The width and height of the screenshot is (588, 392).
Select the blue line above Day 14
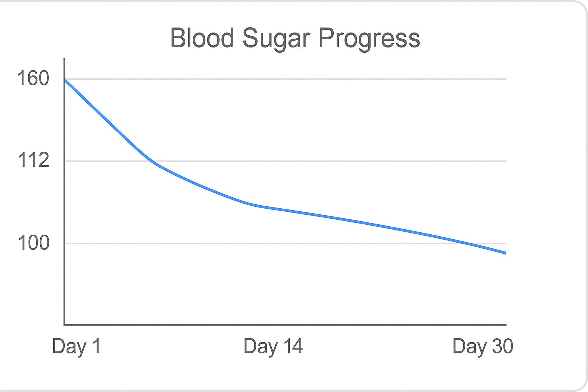273,208
